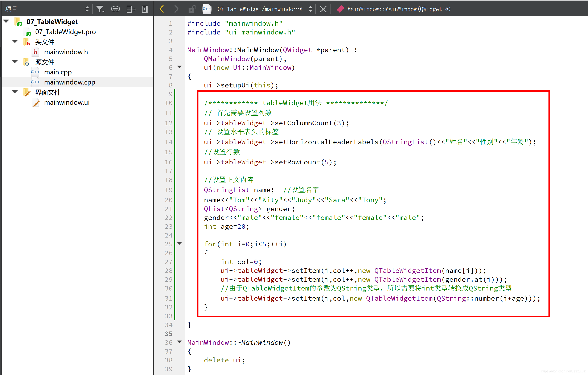Viewport: 588px width, 375px height.
Task: Click the name[i] setItem line
Action: pos(353,271)
